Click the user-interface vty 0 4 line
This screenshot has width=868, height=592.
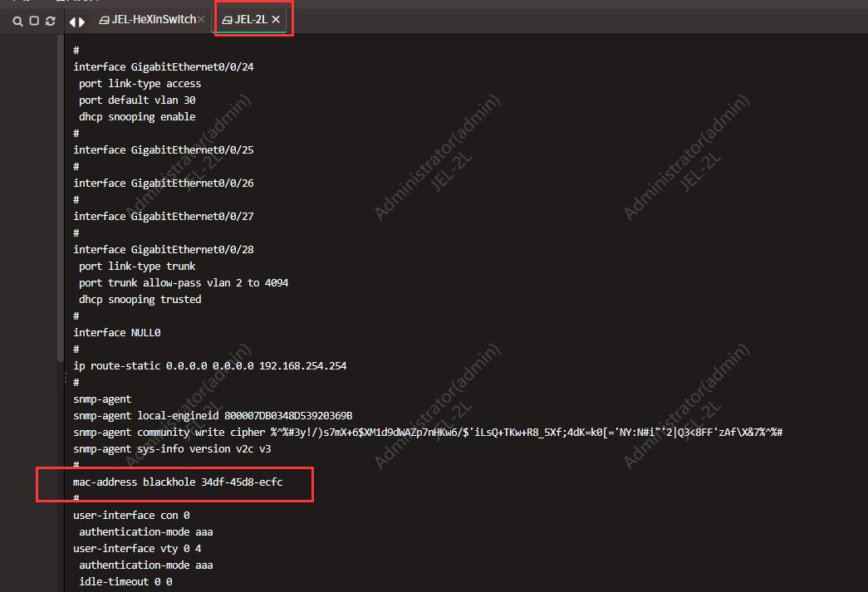[137, 548]
